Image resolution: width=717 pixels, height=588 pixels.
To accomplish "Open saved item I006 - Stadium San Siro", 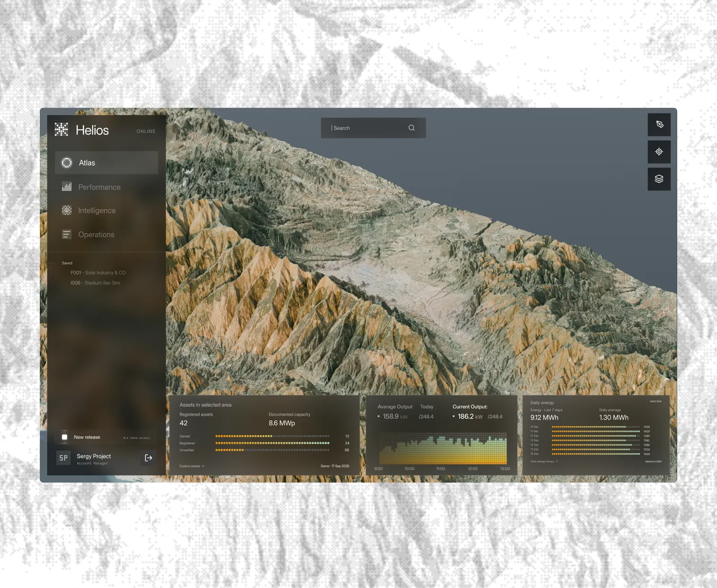I will coord(95,283).
